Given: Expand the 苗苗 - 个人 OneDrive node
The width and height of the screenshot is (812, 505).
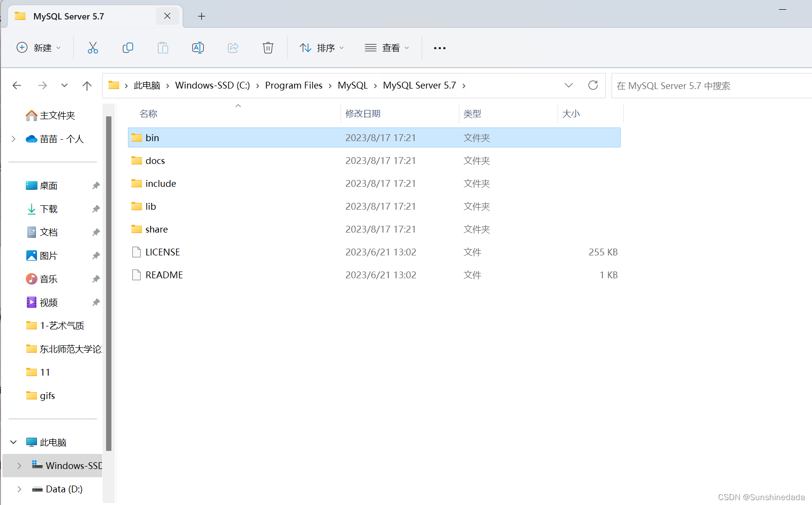Looking at the screenshot, I should 14,139.
